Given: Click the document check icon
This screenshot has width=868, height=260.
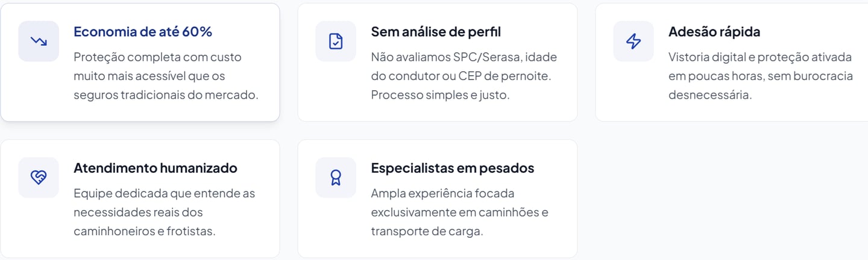Looking at the screenshot, I should pyautogui.click(x=336, y=41).
